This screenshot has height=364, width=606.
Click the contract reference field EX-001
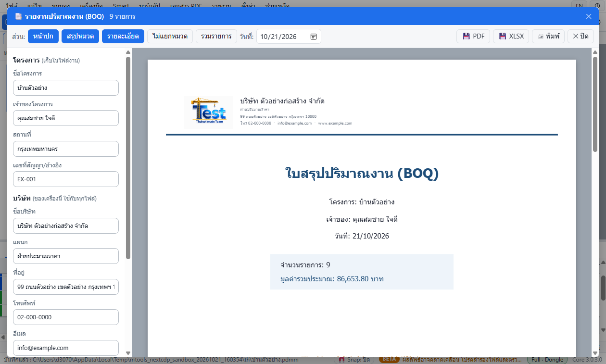pyautogui.click(x=66, y=179)
